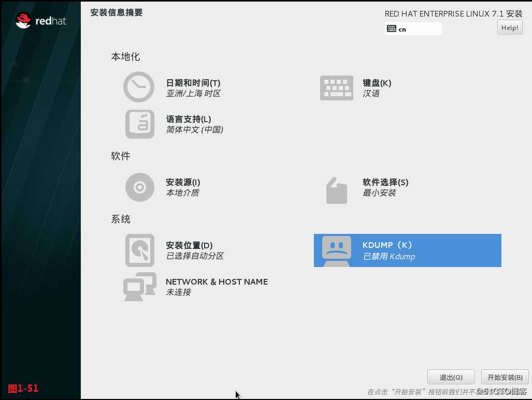Click the 已禁用 Kdump status text

click(389, 256)
